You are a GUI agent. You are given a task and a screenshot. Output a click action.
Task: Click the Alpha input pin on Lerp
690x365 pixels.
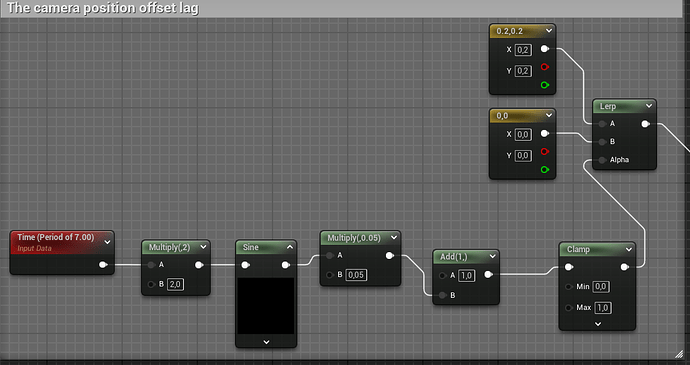coord(602,160)
